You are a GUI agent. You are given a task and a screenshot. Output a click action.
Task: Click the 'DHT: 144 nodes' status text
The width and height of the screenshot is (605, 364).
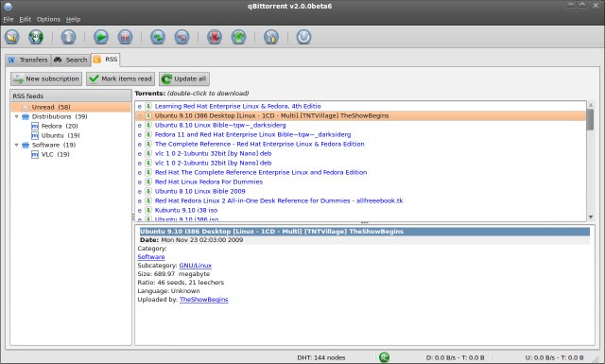click(x=321, y=357)
